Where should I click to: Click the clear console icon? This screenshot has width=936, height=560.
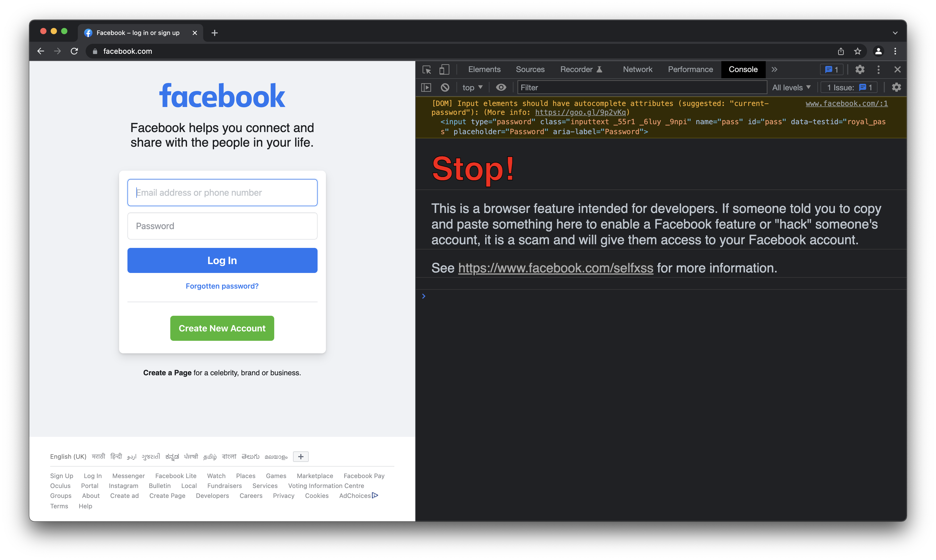click(446, 87)
